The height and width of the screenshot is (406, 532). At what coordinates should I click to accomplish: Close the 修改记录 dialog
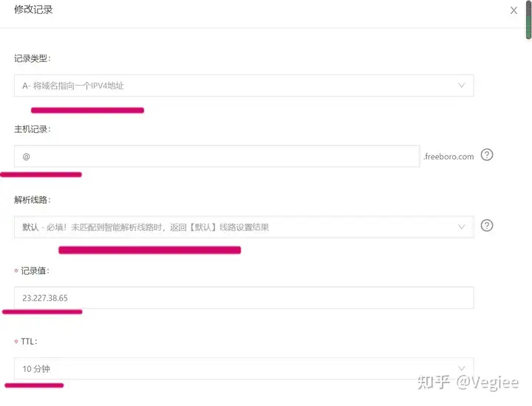coord(514,10)
